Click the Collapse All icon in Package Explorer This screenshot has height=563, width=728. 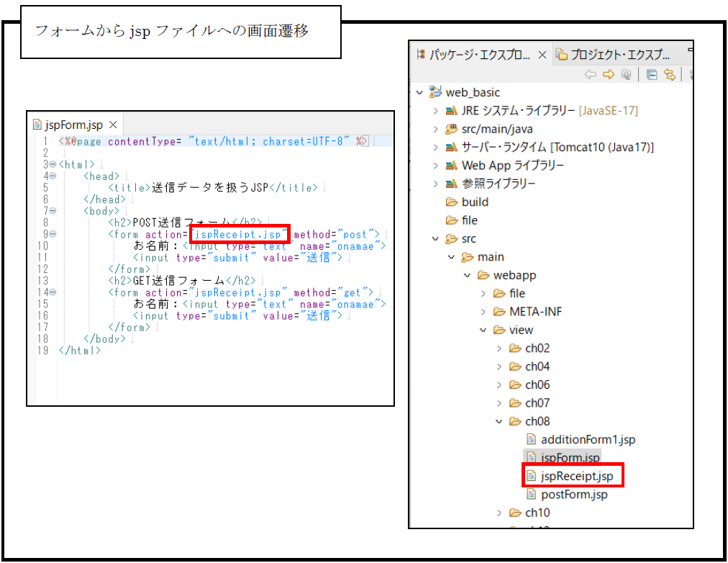[x=652, y=74]
